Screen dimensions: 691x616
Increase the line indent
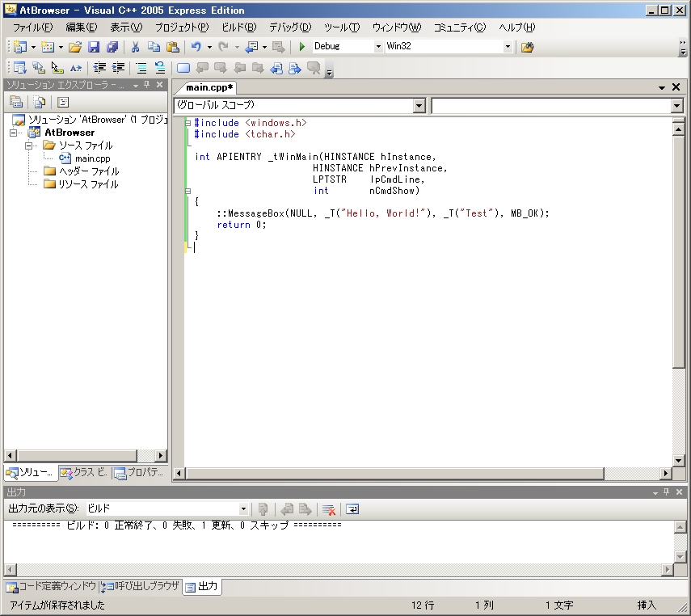click(x=118, y=67)
